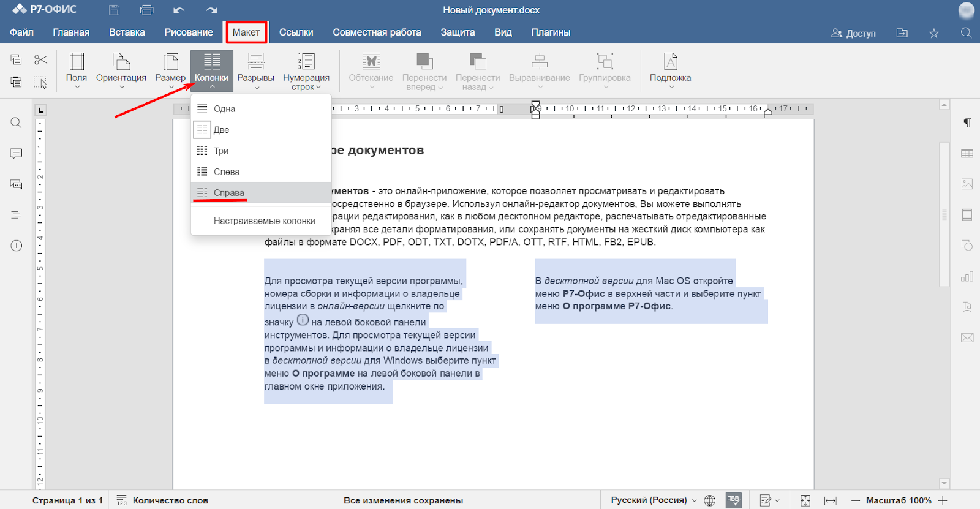Switch to the Главная tab

point(71,32)
